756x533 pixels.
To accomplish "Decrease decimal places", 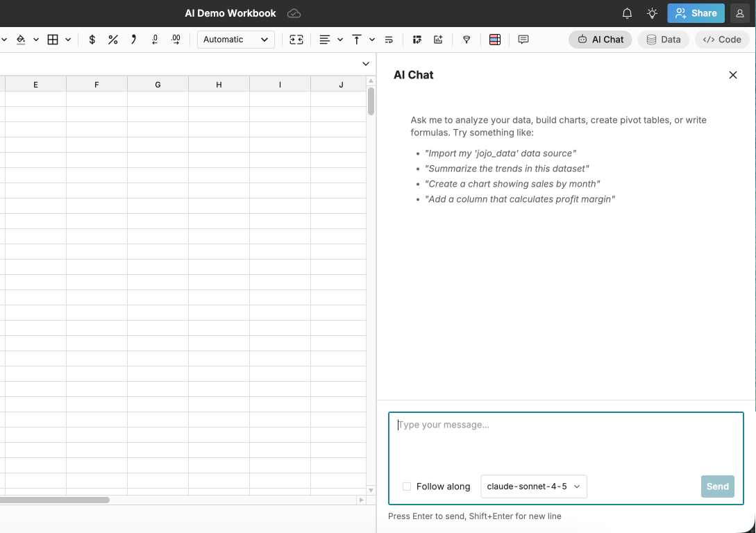I will point(155,40).
